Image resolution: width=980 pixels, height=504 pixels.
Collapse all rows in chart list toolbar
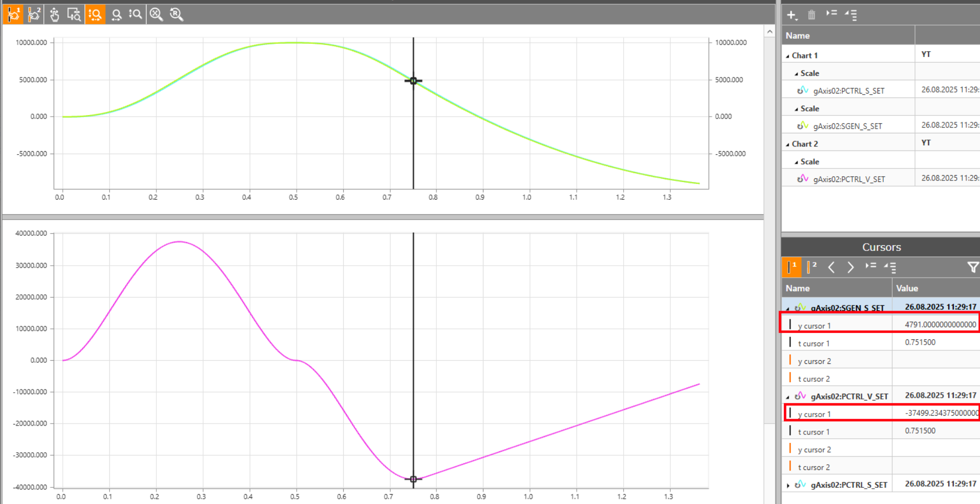[x=851, y=15]
